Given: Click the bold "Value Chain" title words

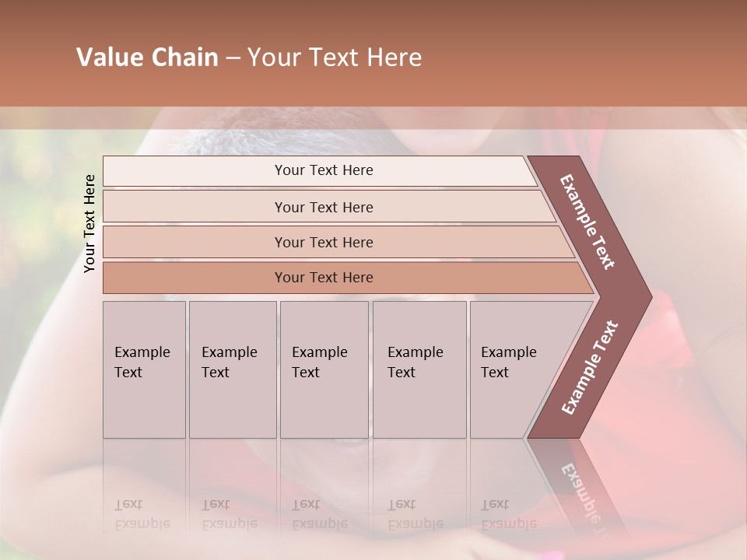Looking at the screenshot, I should pyautogui.click(x=147, y=58).
